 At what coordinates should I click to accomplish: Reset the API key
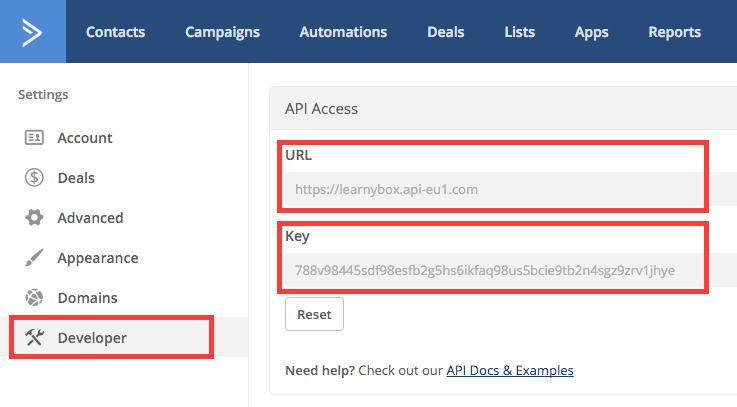314,314
